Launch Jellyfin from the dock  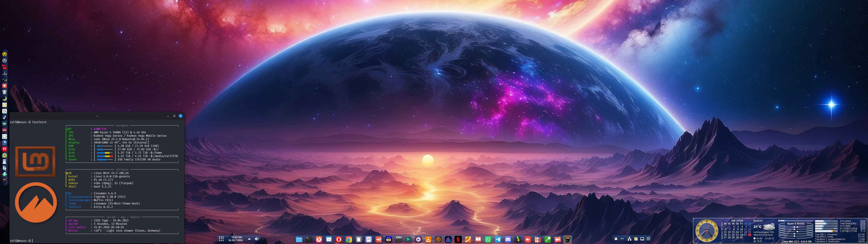(448, 239)
